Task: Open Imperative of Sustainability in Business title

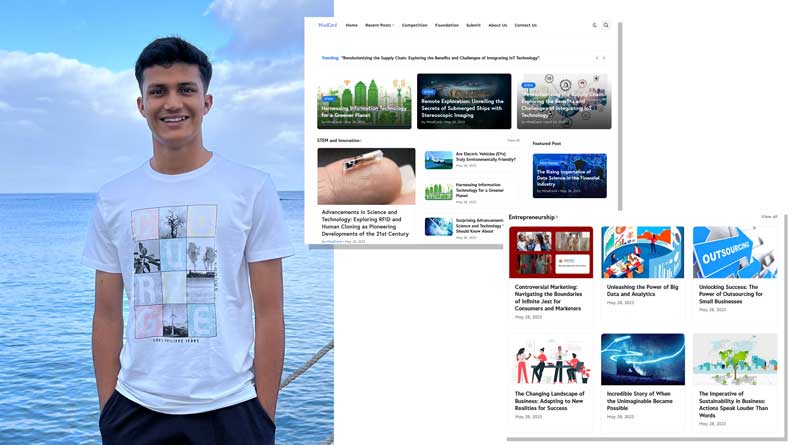Action: pyautogui.click(x=733, y=405)
